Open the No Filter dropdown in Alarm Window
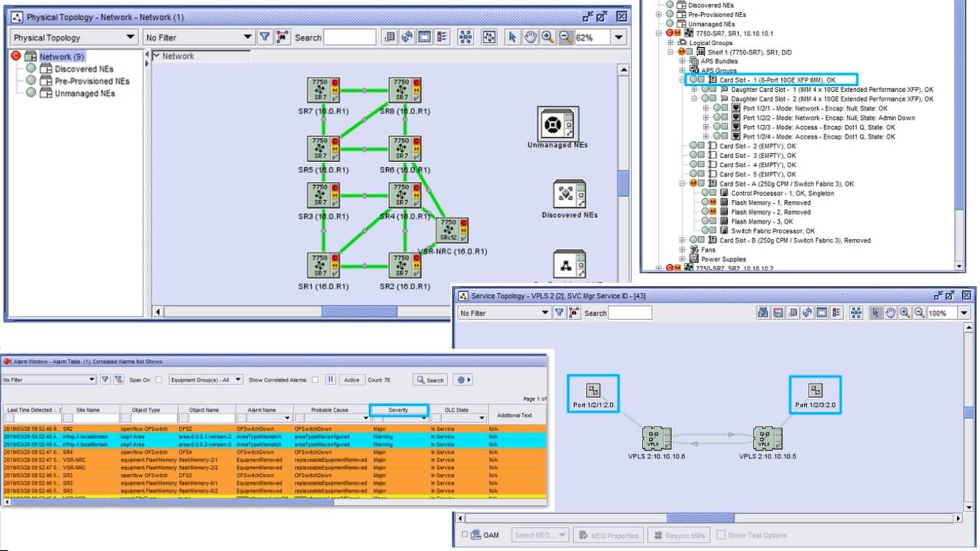 49,380
